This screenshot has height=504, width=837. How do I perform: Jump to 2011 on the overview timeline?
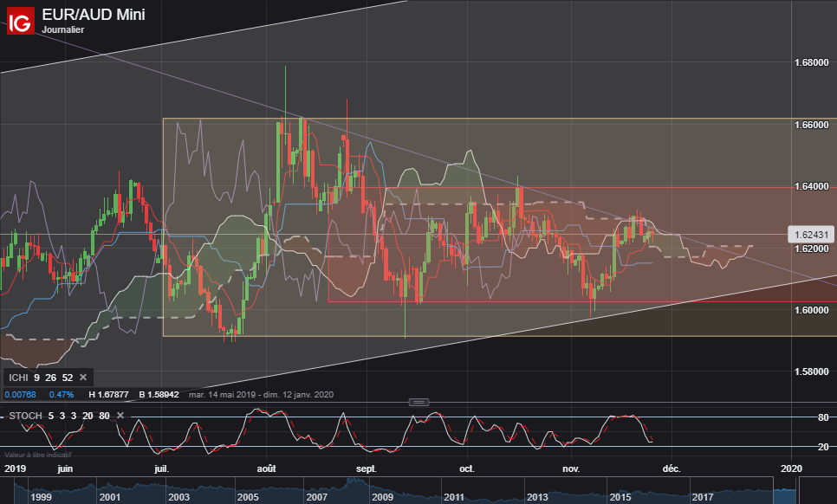click(x=454, y=497)
